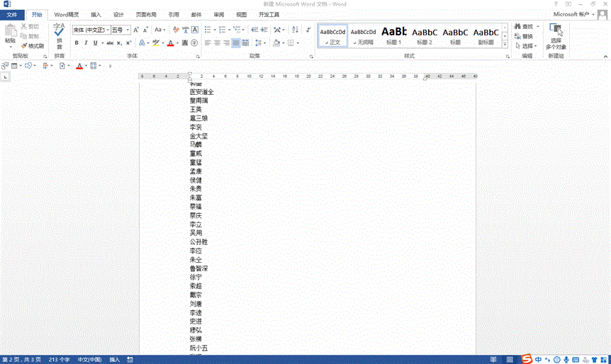The image size is (611, 364).
Task: Click the Grow Font icon
Action: pos(136,30)
